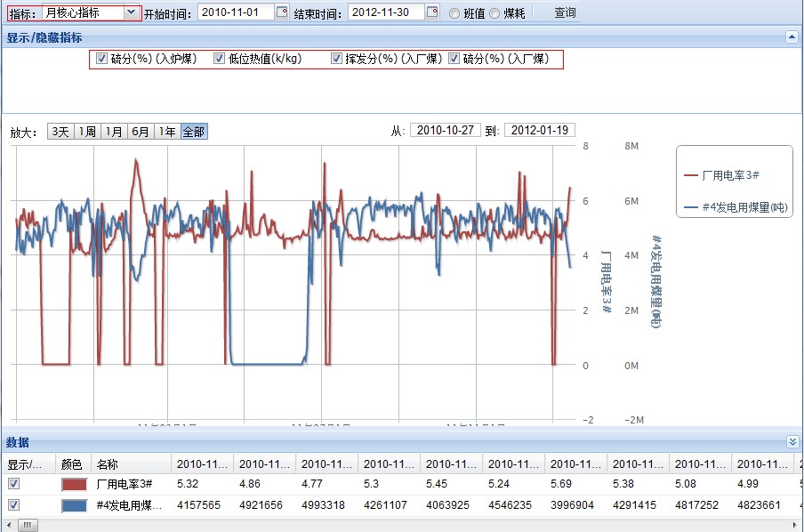Click cell value 4546235
Image resolution: width=804 pixels, height=532 pixels.
point(510,505)
